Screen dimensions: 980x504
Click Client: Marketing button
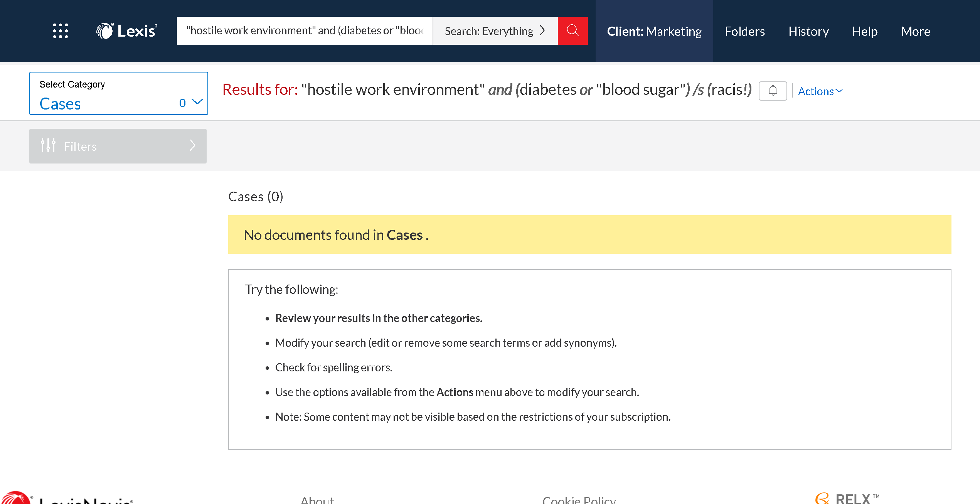click(654, 31)
